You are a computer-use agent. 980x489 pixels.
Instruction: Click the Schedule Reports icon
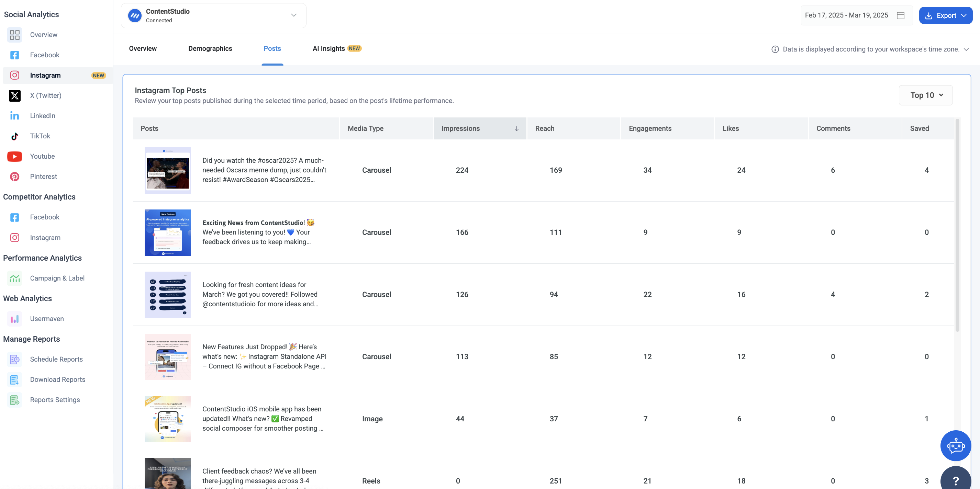pos(14,359)
